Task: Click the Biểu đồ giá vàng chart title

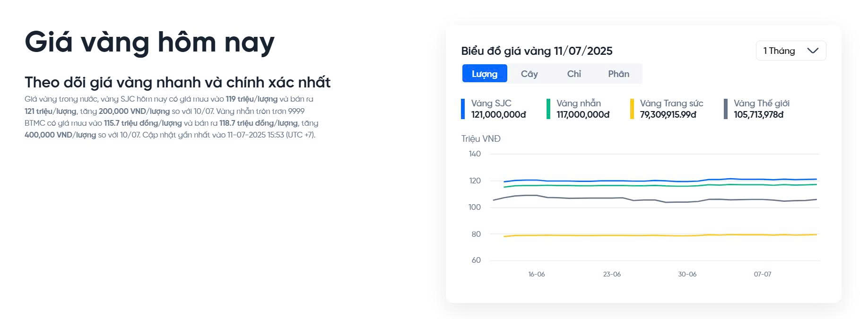Action: point(537,51)
